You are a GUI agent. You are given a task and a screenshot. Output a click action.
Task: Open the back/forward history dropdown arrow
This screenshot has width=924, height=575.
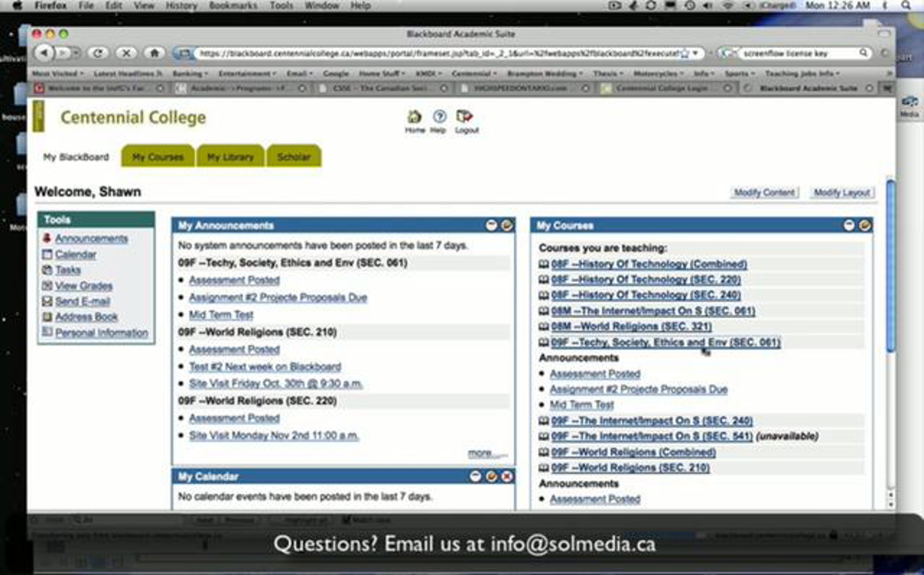click(77, 53)
